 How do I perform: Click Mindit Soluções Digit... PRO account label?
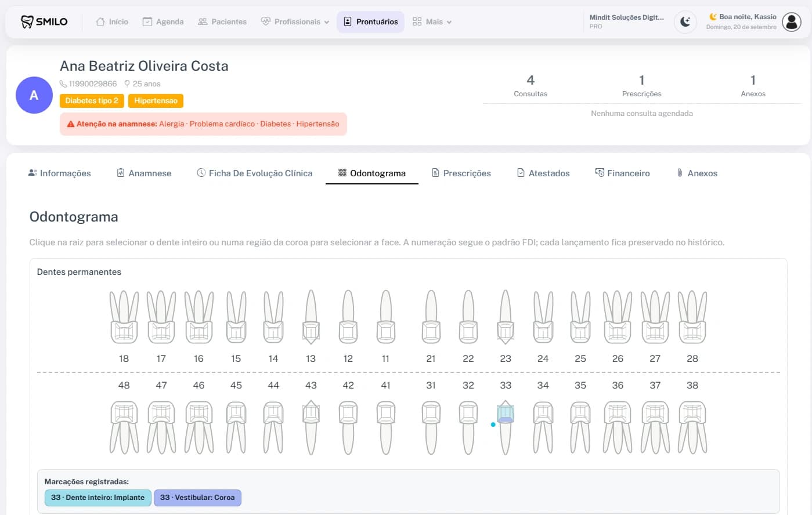pyautogui.click(x=626, y=22)
